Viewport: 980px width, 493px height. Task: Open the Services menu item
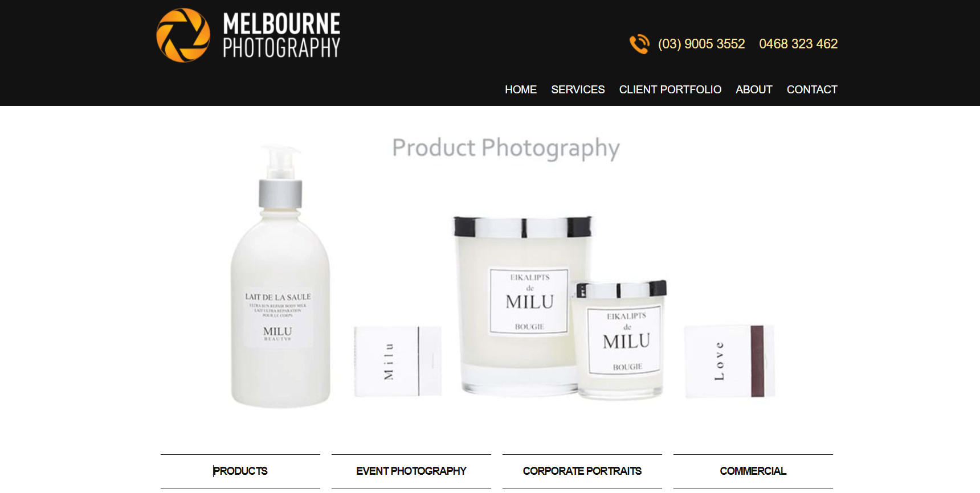click(x=578, y=89)
